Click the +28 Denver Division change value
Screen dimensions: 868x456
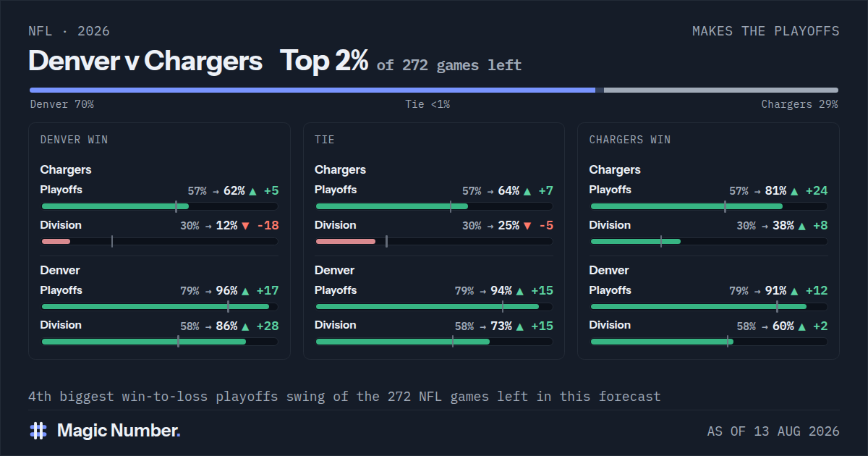coord(271,326)
